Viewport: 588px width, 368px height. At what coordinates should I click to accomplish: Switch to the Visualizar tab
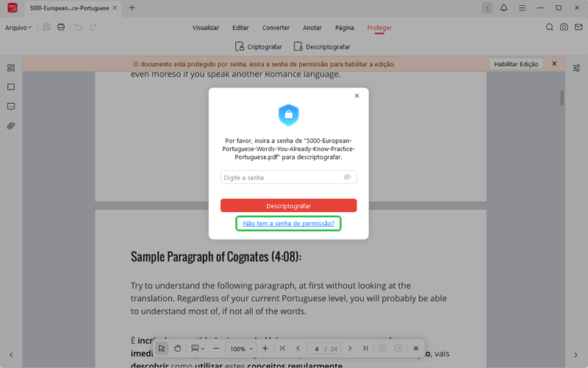point(206,28)
